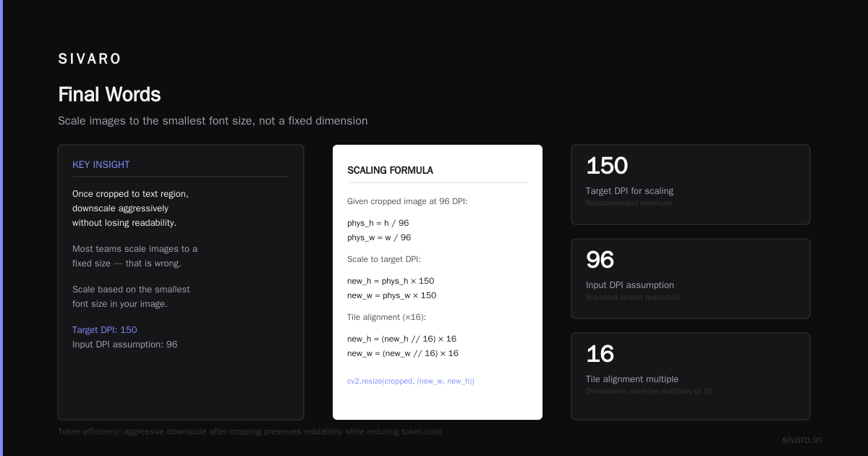Image resolution: width=868 pixels, height=456 pixels.
Task: Select the Final Words heading
Action: tap(109, 95)
